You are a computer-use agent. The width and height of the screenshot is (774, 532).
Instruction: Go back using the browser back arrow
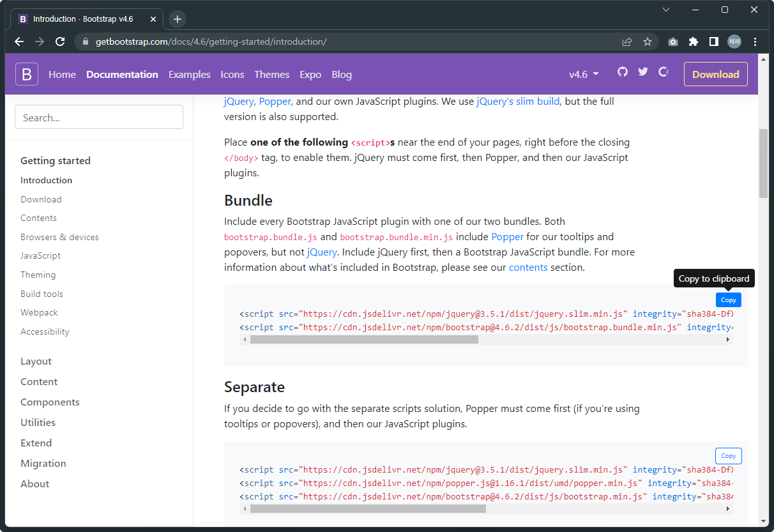click(x=19, y=42)
